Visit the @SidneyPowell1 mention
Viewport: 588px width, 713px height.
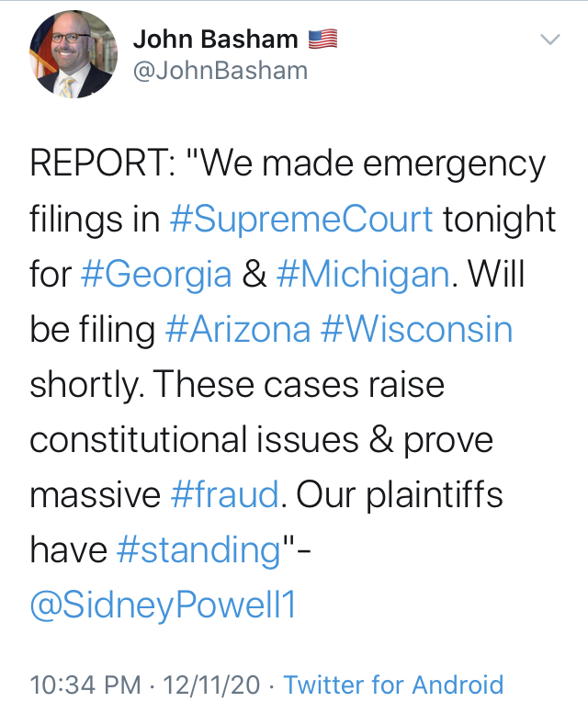tap(163, 605)
